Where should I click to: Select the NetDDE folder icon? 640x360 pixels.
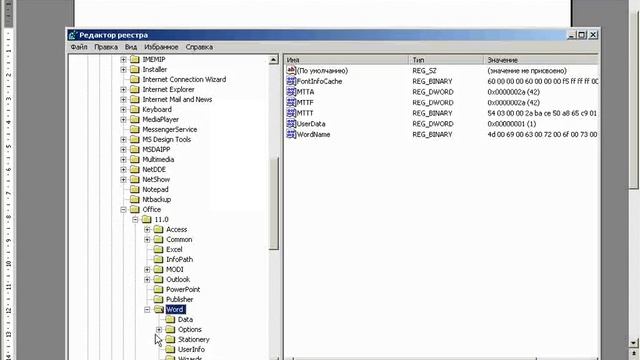(135, 169)
